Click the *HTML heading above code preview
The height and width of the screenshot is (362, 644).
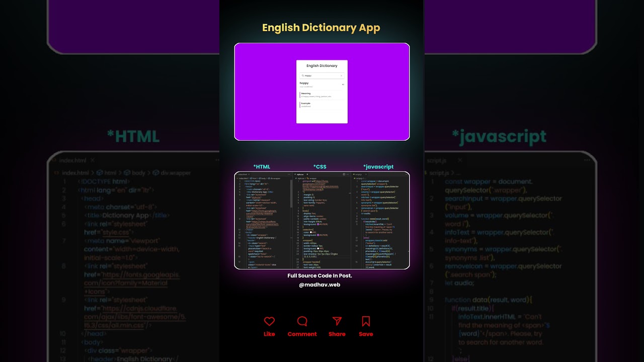tap(262, 166)
